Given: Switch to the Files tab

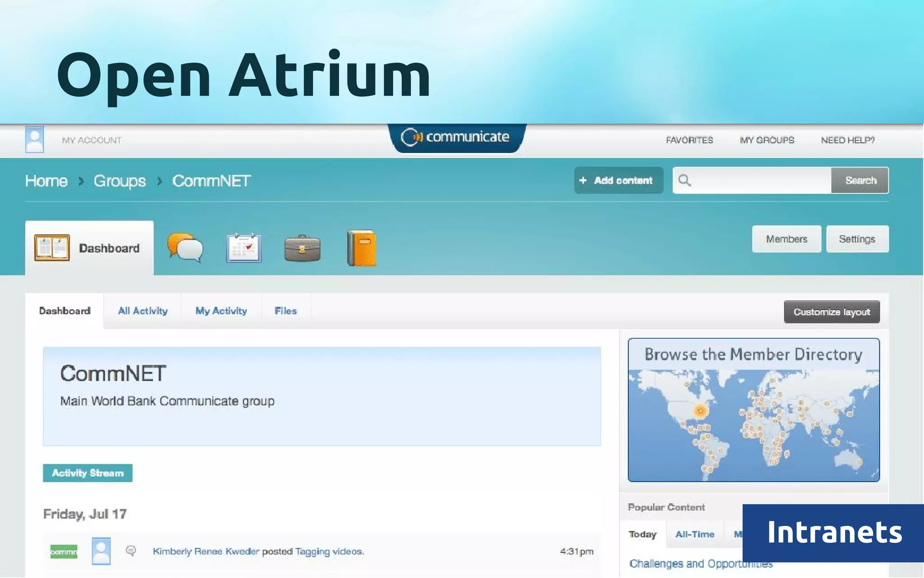Looking at the screenshot, I should 286,311.
